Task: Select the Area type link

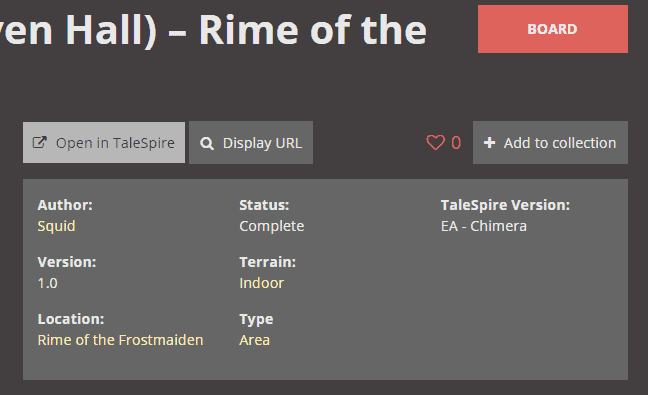Action: pos(255,340)
